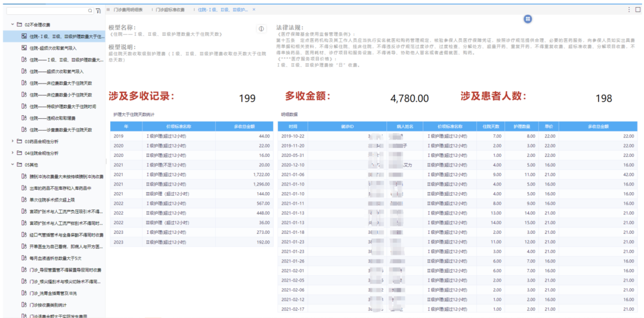This screenshot has height=318, width=644.
Task: Click the info icon beside 模型名称
Action: pyautogui.click(x=261, y=29)
